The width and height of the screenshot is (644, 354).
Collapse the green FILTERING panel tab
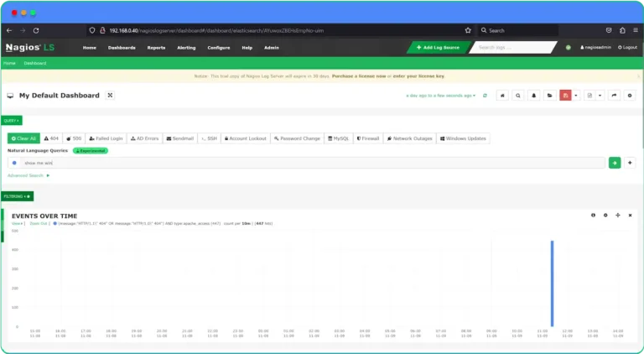18,196
